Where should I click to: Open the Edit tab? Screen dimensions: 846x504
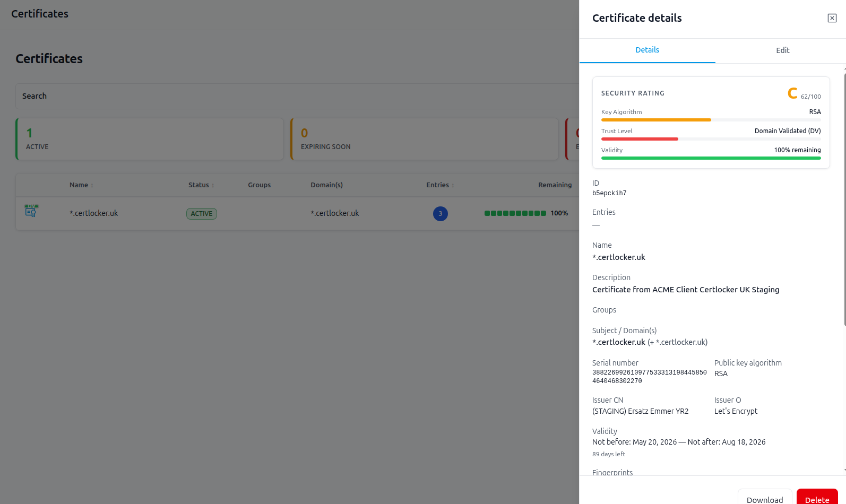pos(782,50)
